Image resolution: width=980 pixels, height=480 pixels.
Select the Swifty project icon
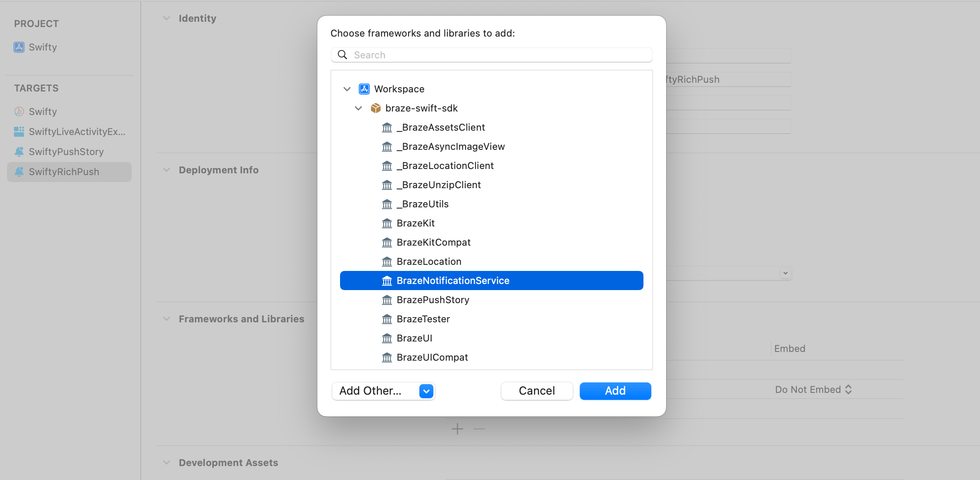18,47
